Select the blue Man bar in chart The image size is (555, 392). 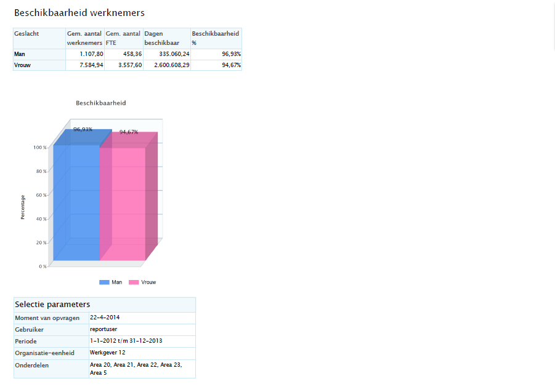[76, 203]
